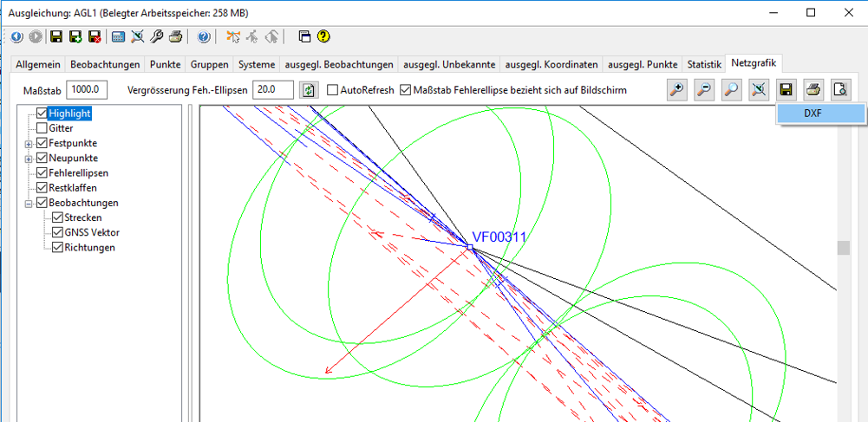Image resolution: width=868 pixels, height=422 pixels.
Task: Click the greyed forward arrow toolbar icon
Action: point(36,37)
